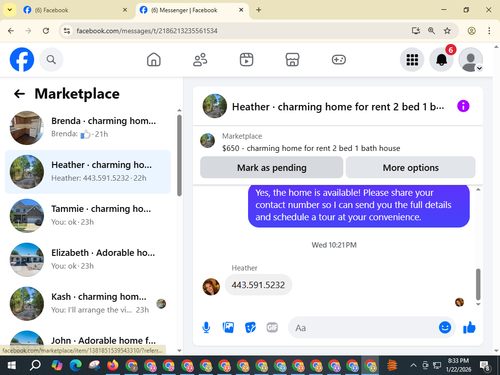Open the Gaming controller icon
This screenshot has height=375, width=500.
pos(339,60)
